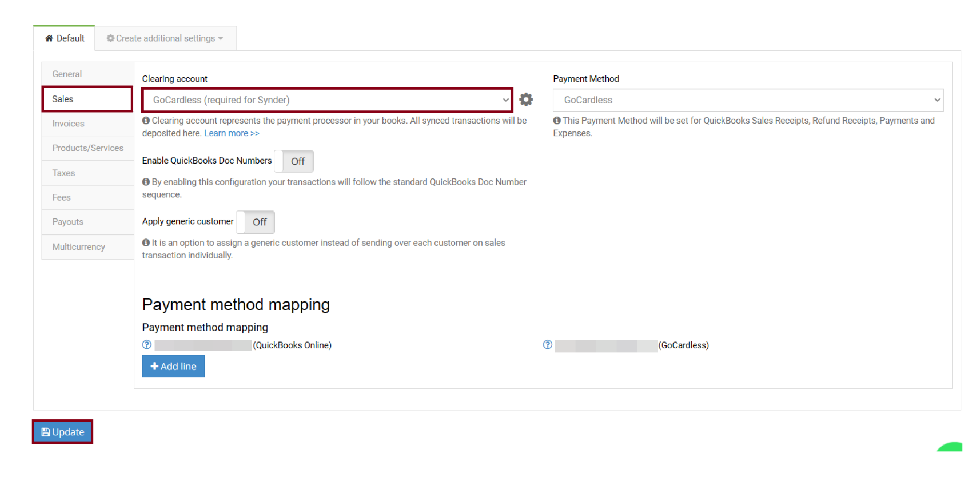Open the Fees settings section

[88, 197]
